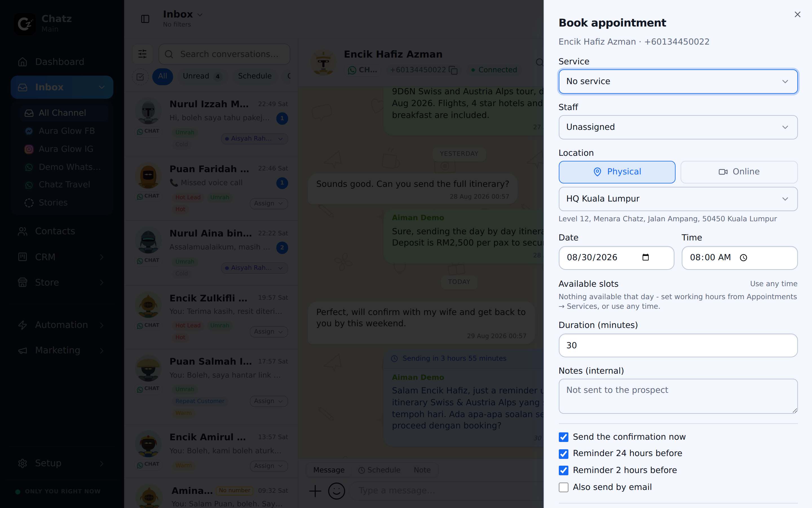Screen dimensions: 812x508
Task: Open Assign dropdown for Encik Amirul
Action: coord(268,466)
